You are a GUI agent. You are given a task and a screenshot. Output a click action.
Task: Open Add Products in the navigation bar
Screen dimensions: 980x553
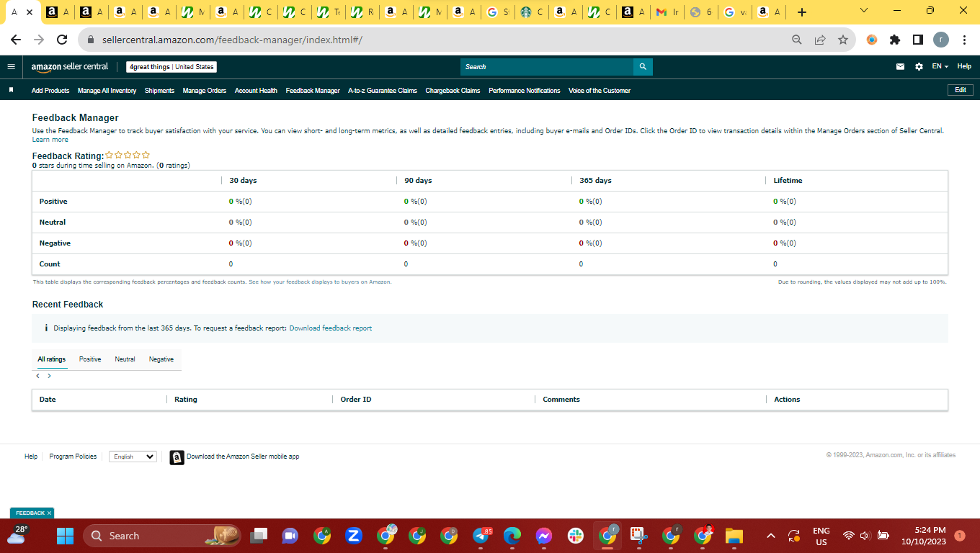point(50,91)
